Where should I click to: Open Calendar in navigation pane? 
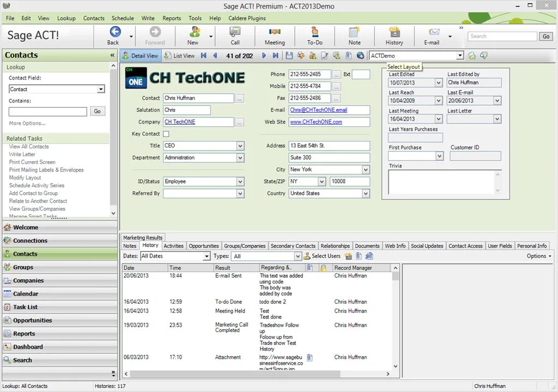coord(60,294)
